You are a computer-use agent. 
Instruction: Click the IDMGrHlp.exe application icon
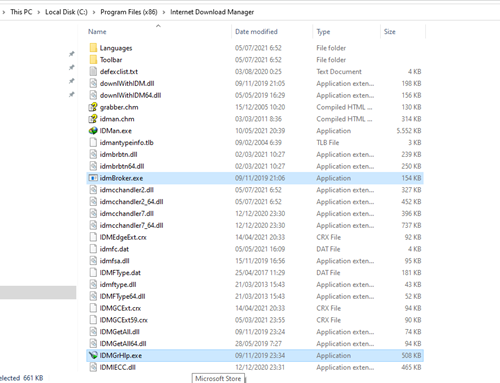click(x=93, y=355)
